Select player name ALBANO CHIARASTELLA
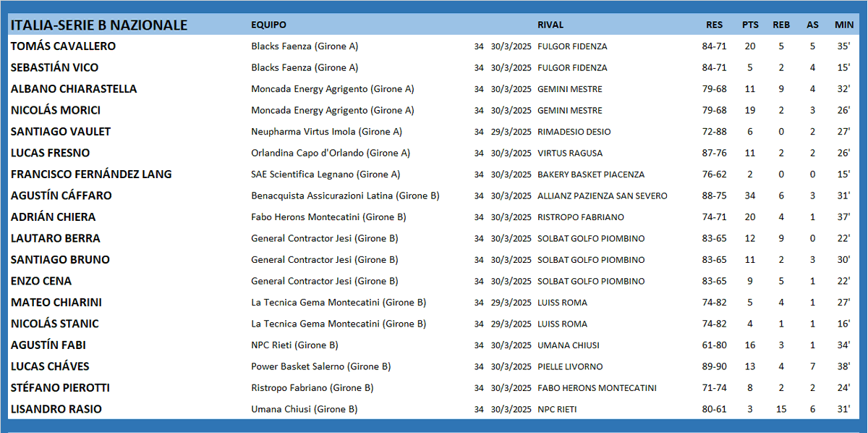 [74, 89]
